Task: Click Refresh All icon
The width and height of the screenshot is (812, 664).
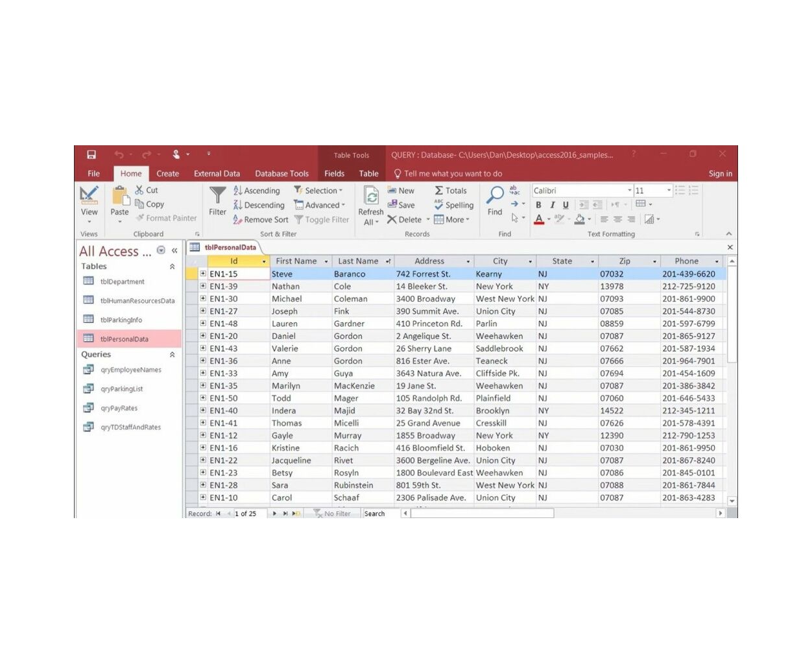Action: [371, 196]
